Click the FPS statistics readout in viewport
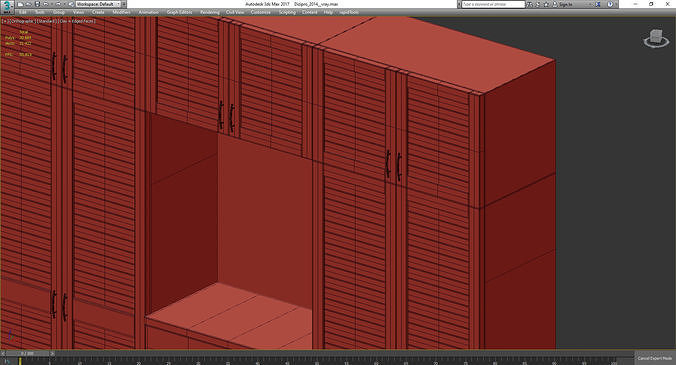This screenshot has height=365, width=676. (18, 55)
